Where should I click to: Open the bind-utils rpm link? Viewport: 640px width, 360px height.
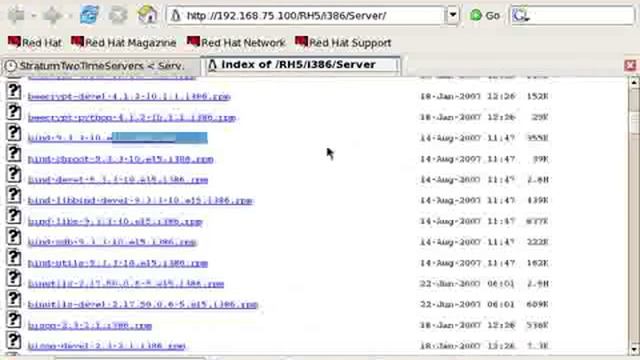118,263
